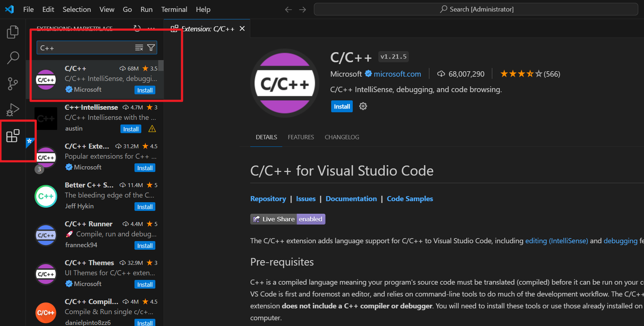644x326 pixels.
Task: Open the Run and Debug view
Action: [13, 110]
